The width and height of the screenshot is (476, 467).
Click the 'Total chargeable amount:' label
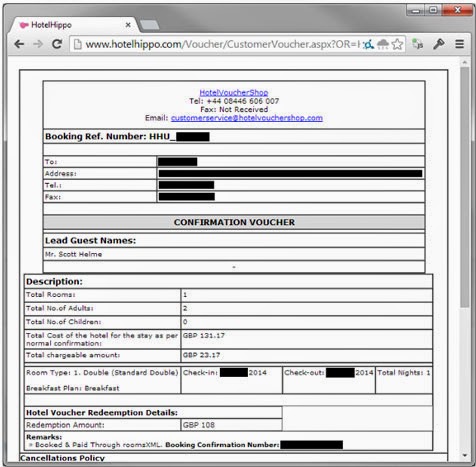click(73, 355)
